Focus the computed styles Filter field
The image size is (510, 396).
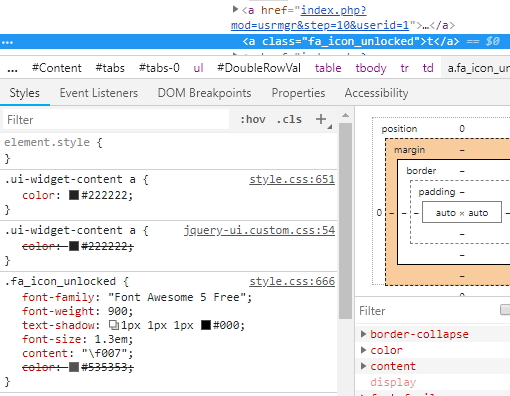427,311
